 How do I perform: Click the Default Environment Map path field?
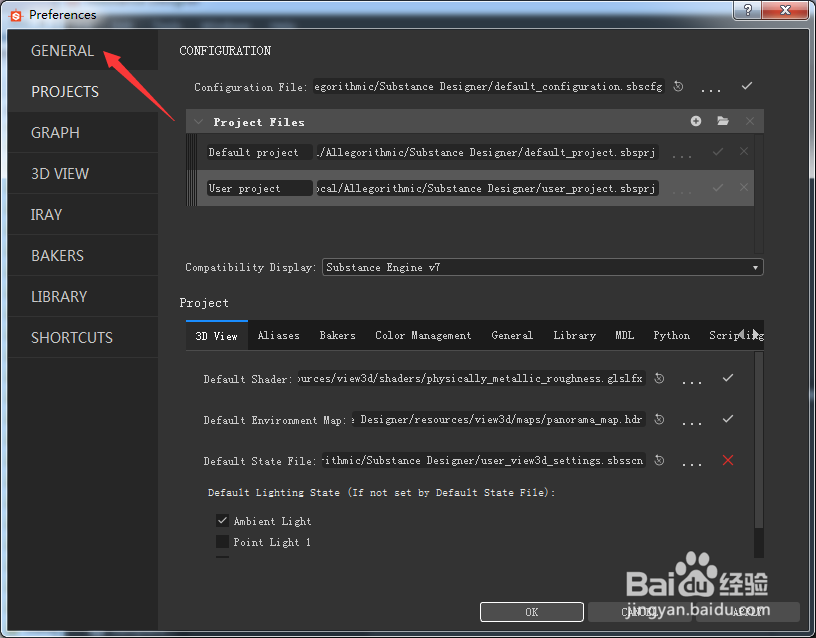499,419
